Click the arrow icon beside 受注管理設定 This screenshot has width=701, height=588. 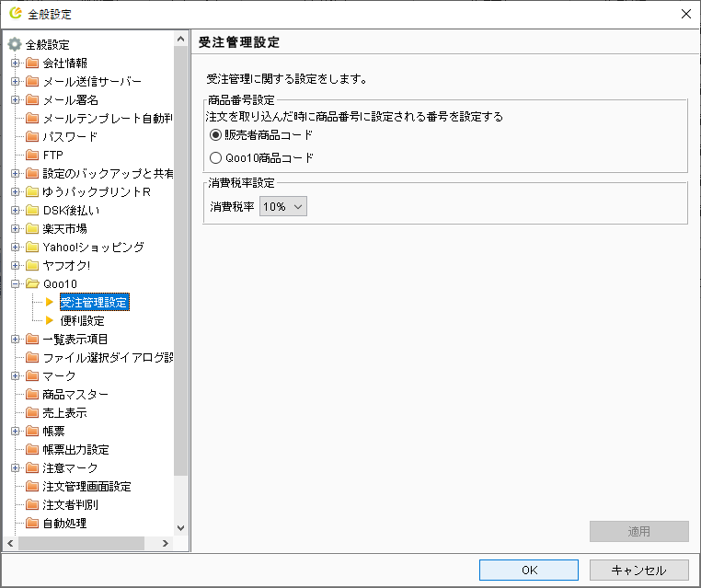point(50,302)
